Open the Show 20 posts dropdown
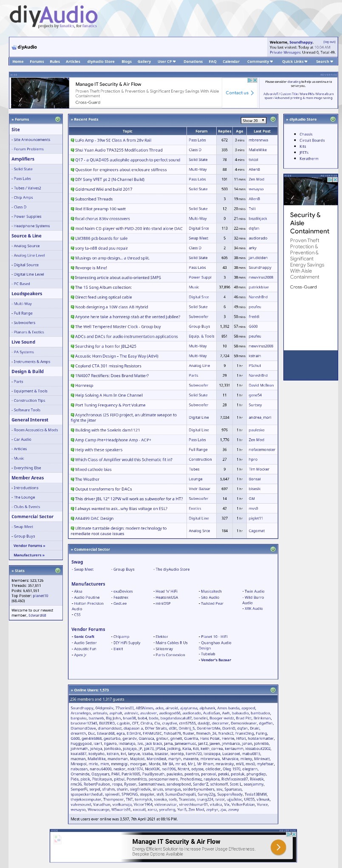 coord(254,120)
